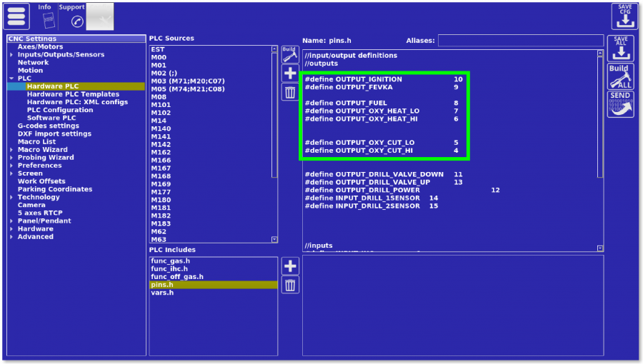The width and height of the screenshot is (643, 364).
Task: Build the selected PLC source
Action: click(x=289, y=54)
